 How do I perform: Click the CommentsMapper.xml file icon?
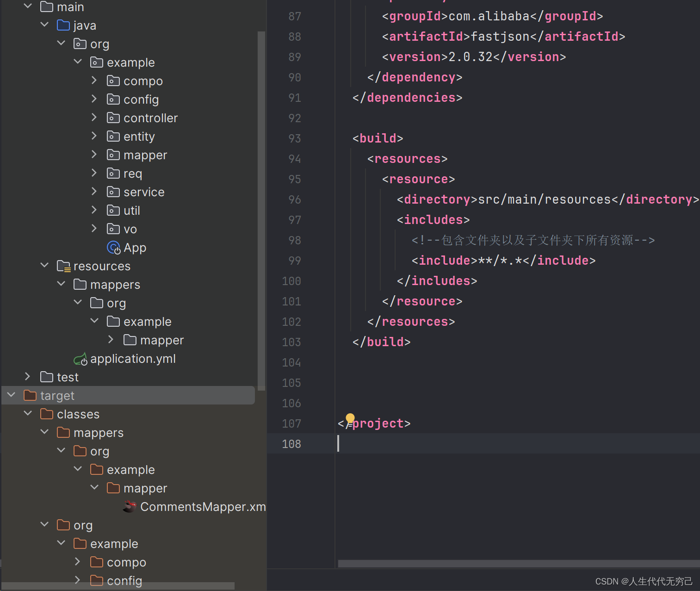coord(130,507)
